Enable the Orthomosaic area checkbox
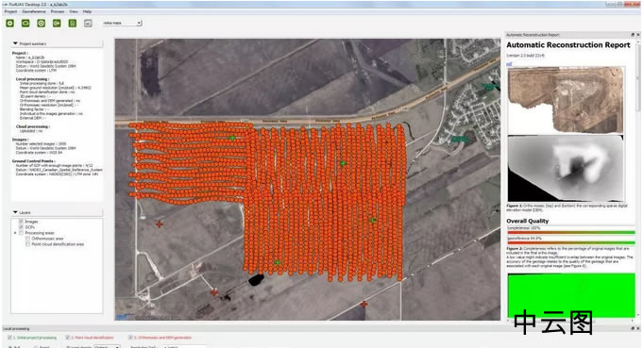This screenshot has width=644, height=348. click(28, 239)
